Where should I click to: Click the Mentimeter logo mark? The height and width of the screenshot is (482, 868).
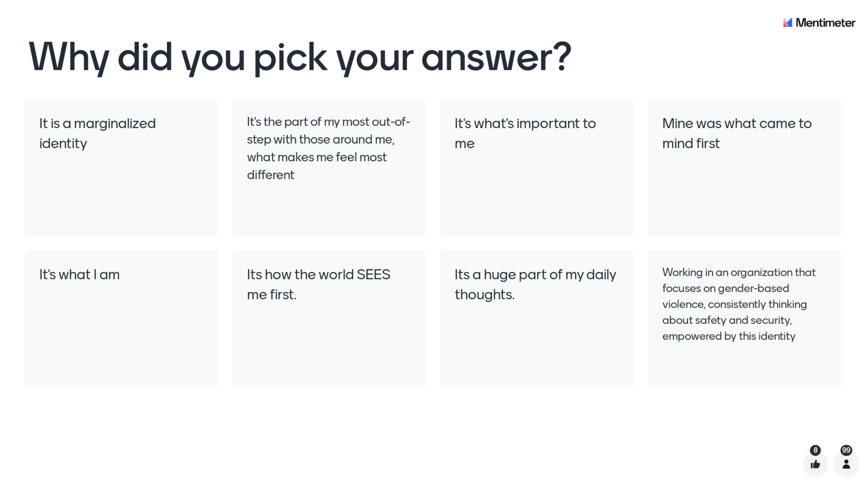pos(787,23)
